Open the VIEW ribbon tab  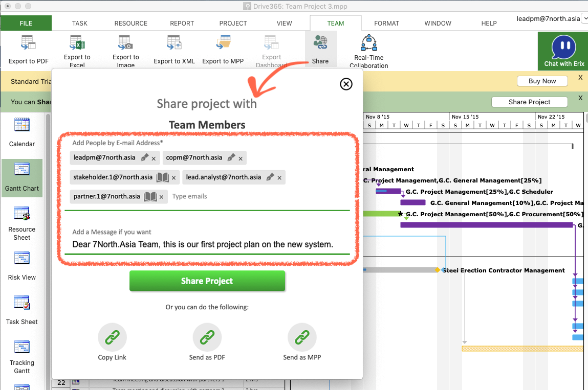[284, 23]
